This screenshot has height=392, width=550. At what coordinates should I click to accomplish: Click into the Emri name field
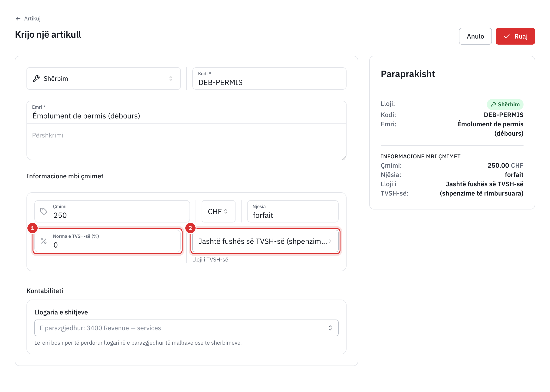point(187,112)
